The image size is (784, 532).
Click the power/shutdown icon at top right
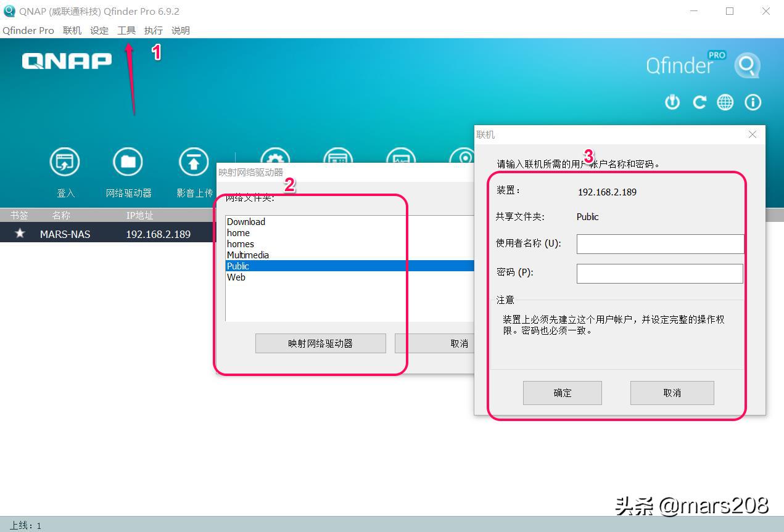(x=672, y=102)
